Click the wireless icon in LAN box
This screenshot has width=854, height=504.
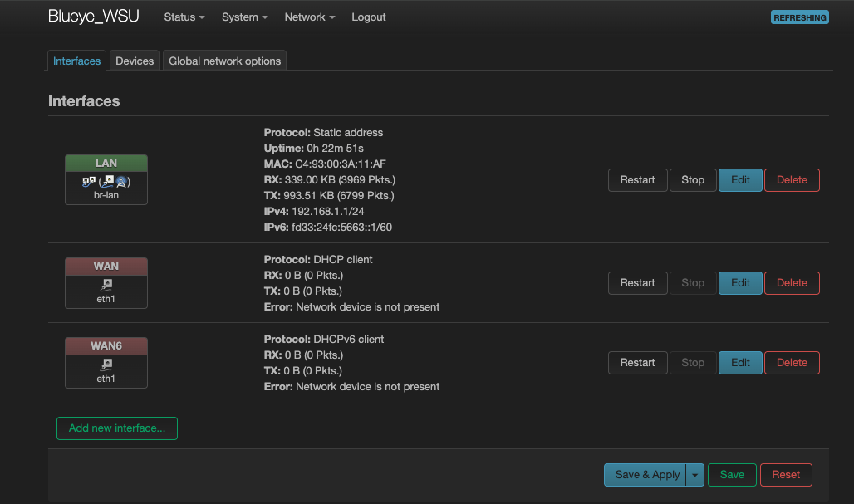click(121, 182)
